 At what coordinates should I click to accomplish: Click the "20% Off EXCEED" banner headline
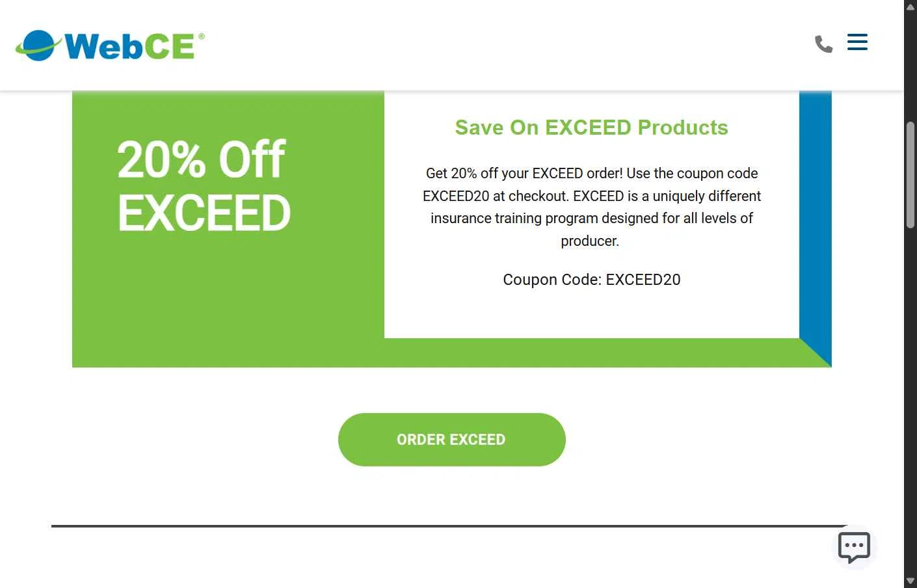(204, 186)
